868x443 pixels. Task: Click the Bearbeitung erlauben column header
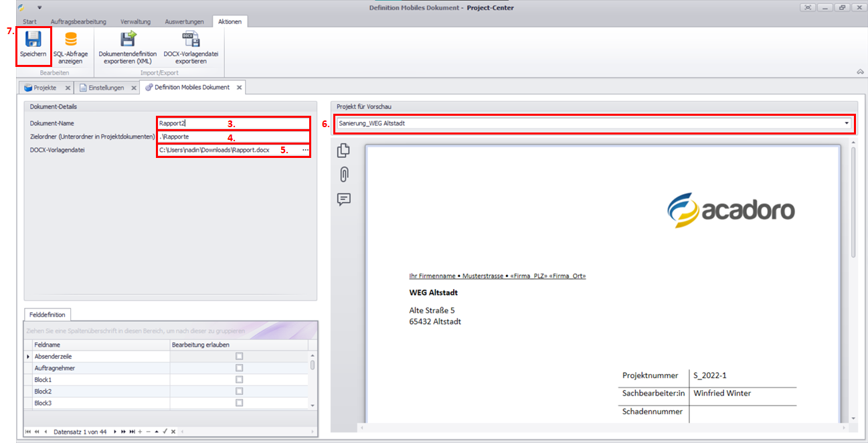click(x=201, y=344)
